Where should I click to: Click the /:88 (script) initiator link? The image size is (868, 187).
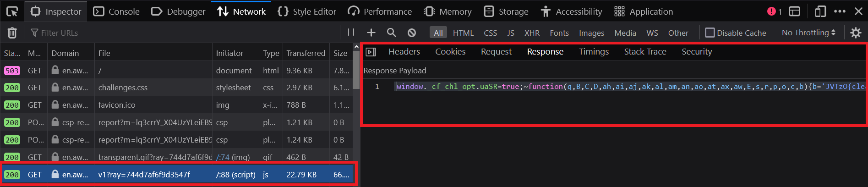point(235,175)
